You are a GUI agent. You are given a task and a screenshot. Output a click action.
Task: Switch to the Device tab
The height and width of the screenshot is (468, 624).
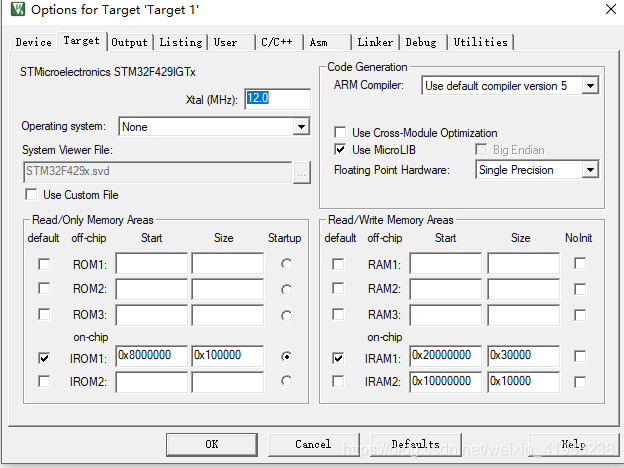click(x=33, y=42)
